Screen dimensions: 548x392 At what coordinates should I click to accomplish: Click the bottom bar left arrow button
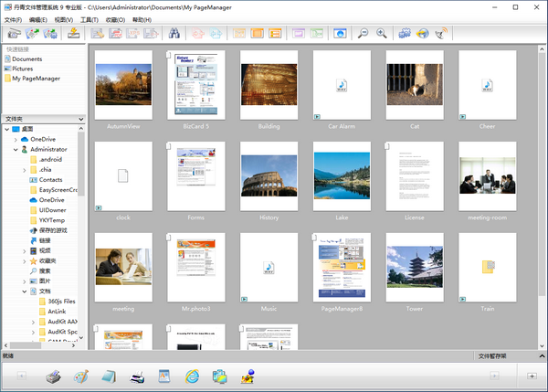click(22, 376)
